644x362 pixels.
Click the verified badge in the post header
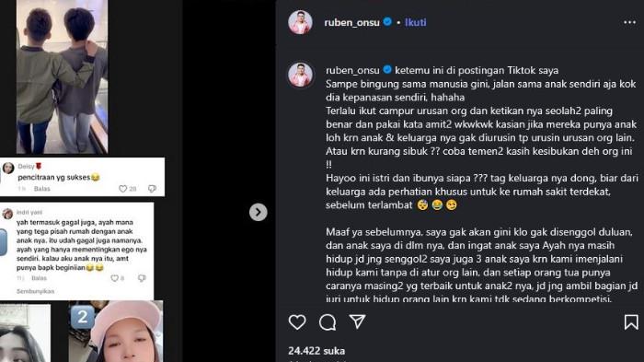(x=387, y=22)
